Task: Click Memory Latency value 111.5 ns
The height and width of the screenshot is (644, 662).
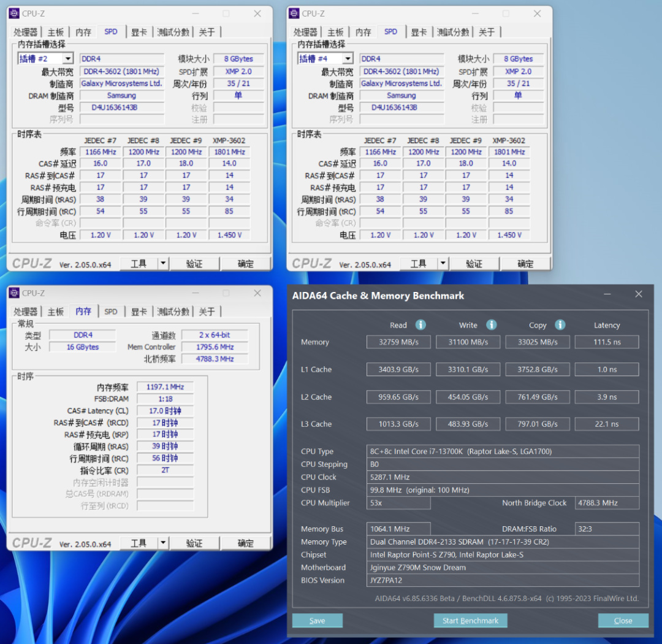Action: click(x=607, y=342)
